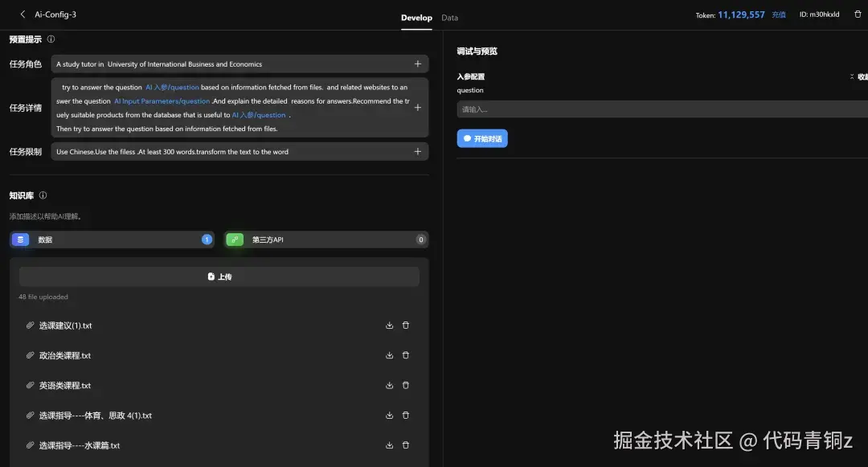Viewport: 868px width, 467px height.
Task: Add to the 任务角色 field with plus icon
Action: (x=417, y=64)
